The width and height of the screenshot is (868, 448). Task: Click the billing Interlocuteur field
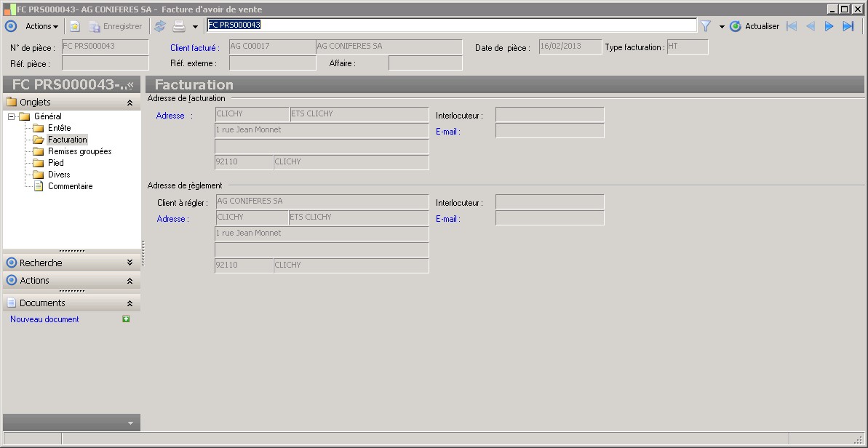pos(550,114)
